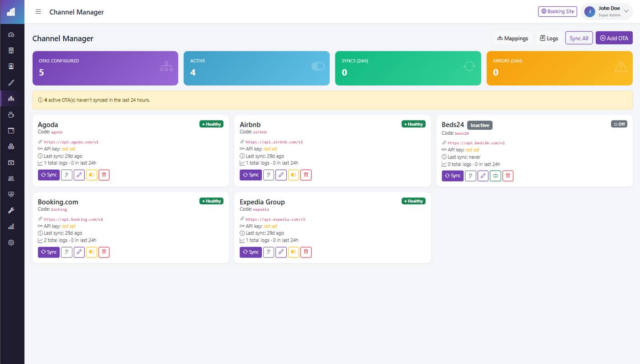This screenshot has width=640, height=364.
Task: Click the Agoda API URL
Action: pos(71,142)
